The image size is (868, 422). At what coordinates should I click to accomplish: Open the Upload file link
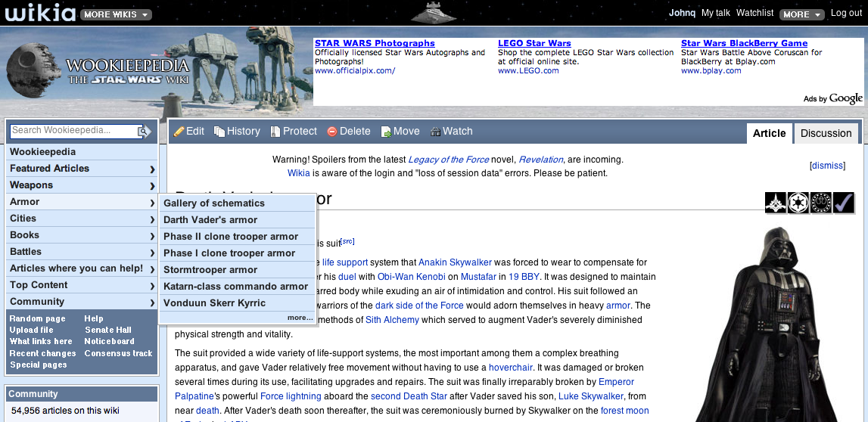(32, 330)
